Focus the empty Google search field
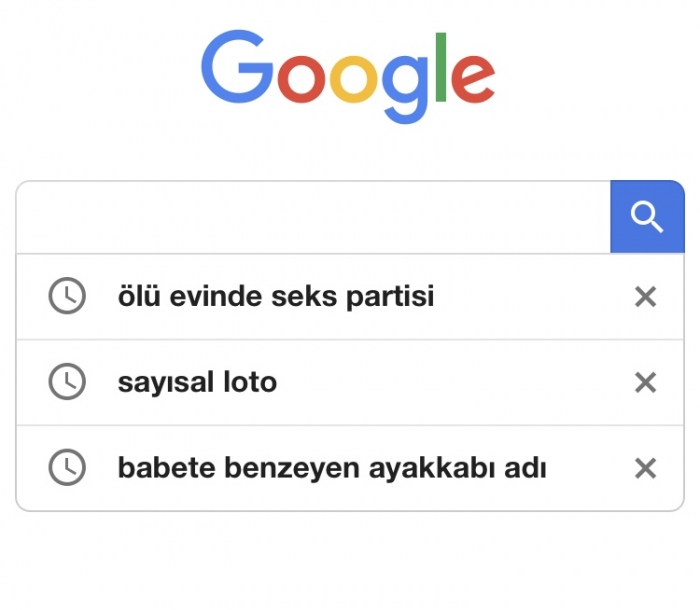The width and height of the screenshot is (700, 610). pyautogui.click(x=313, y=217)
